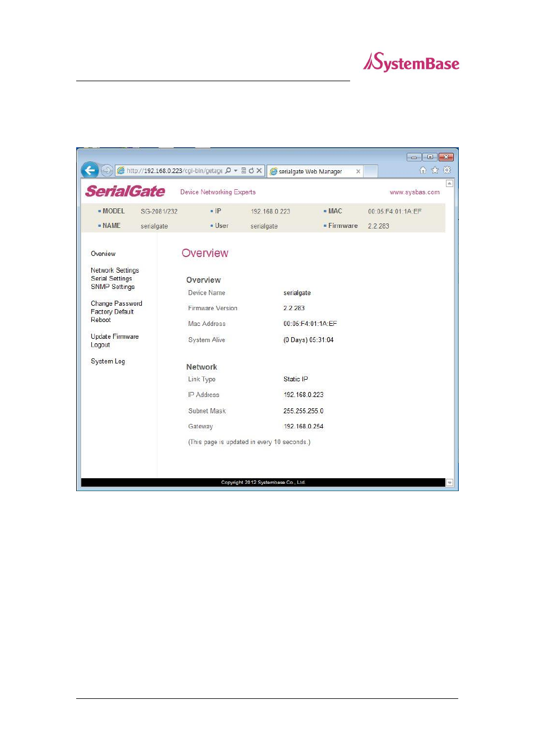The image size is (535, 756).
Task: Close the serialgate Web Manager tab
Action: coord(358,171)
